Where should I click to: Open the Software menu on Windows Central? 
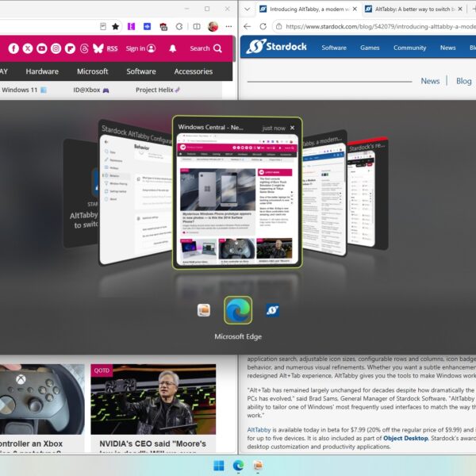pyautogui.click(x=141, y=71)
